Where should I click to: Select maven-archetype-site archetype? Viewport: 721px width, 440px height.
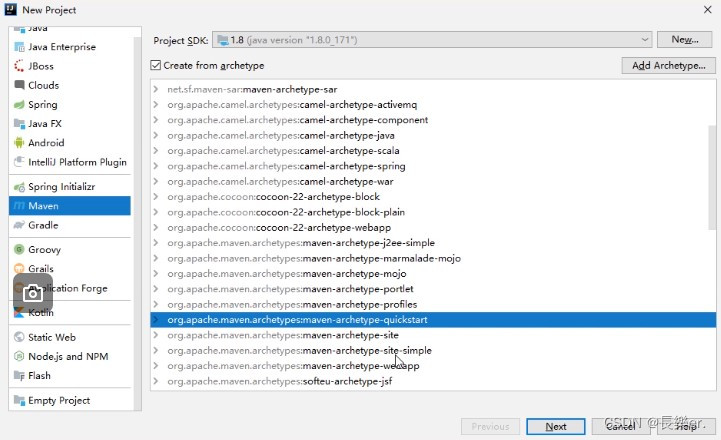[433, 335]
